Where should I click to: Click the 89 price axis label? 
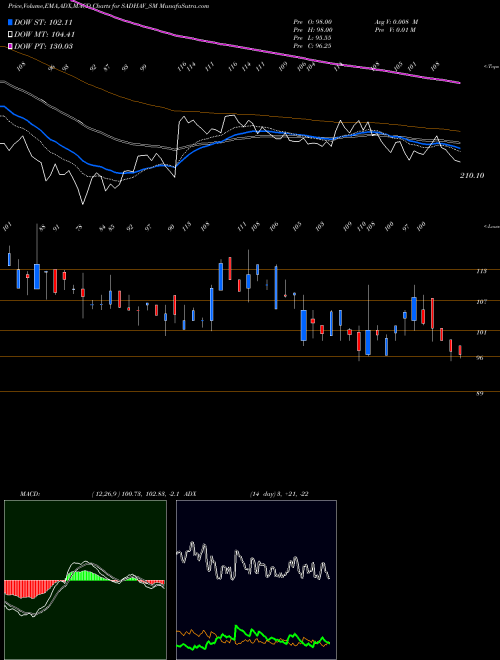coord(480,393)
